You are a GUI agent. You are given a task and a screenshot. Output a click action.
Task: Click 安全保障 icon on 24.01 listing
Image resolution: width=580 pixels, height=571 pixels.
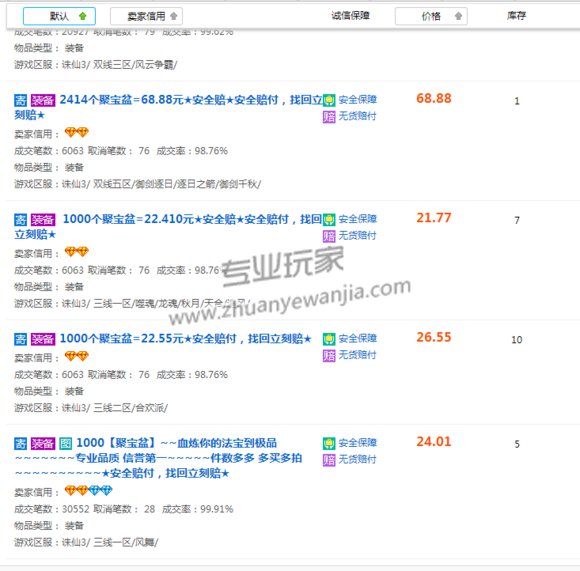pos(329,443)
